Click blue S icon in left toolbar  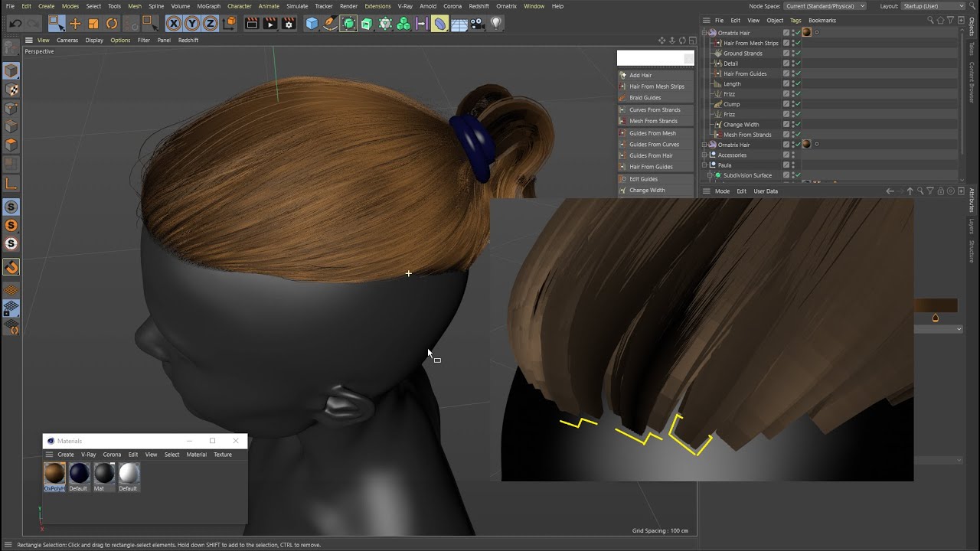[11, 207]
